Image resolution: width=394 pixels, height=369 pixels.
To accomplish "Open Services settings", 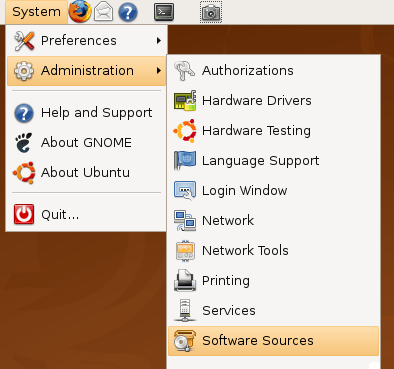I will pyautogui.click(x=274, y=311).
